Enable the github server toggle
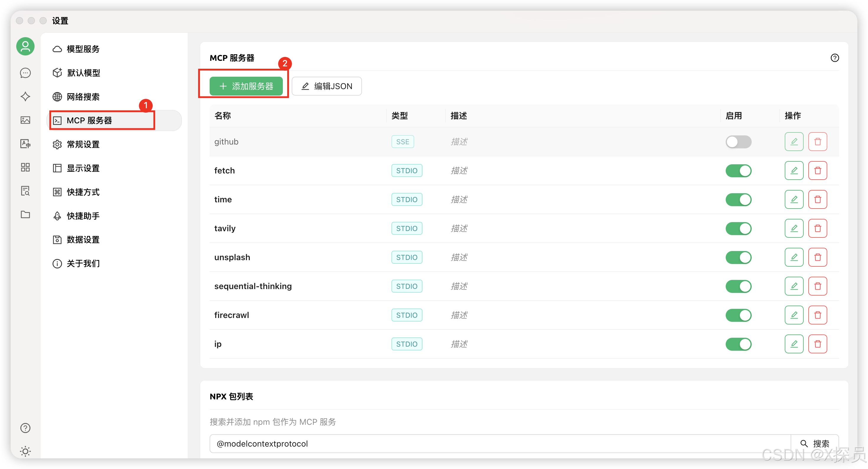 click(738, 142)
